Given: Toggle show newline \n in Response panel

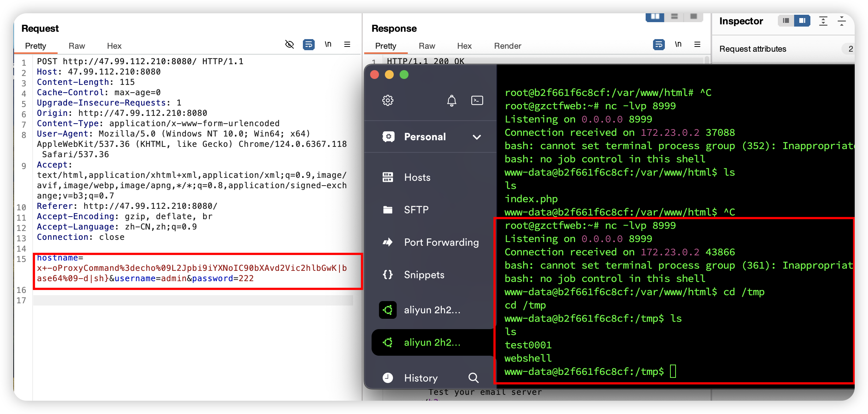Looking at the screenshot, I should coord(678,45).
